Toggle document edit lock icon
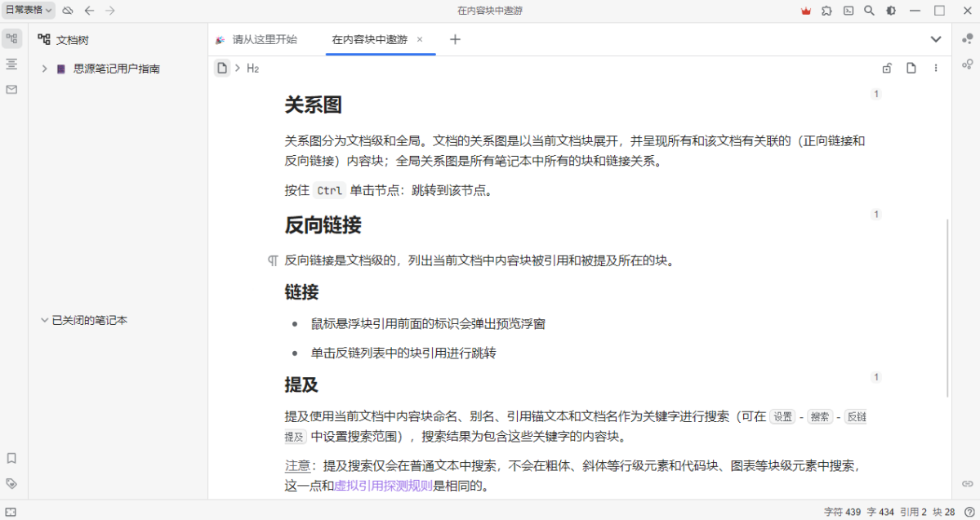980x520 pixels. tap(887, 69)
